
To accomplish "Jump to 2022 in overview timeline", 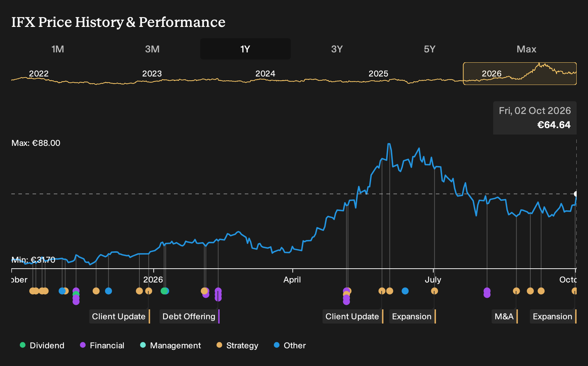I will coord(39,74).
